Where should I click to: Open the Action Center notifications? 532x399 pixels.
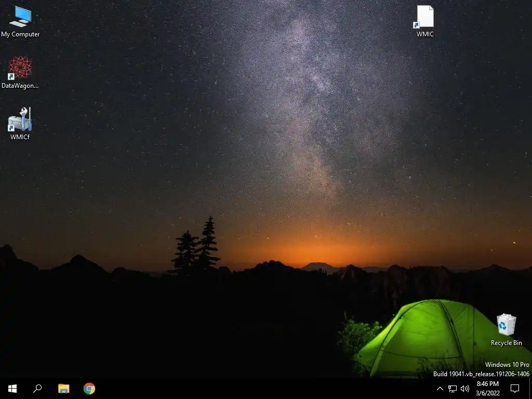pyautogui.click(x=515, y=389)
